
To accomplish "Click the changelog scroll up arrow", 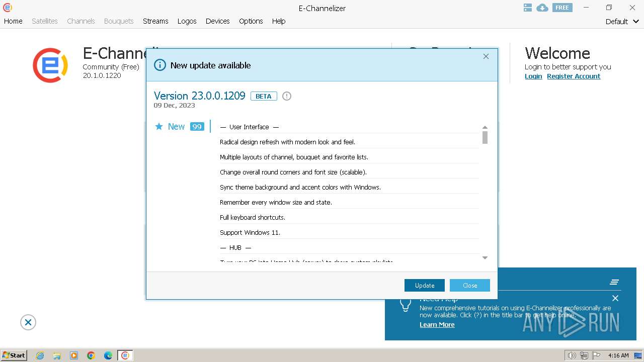I will pos(485,127).
